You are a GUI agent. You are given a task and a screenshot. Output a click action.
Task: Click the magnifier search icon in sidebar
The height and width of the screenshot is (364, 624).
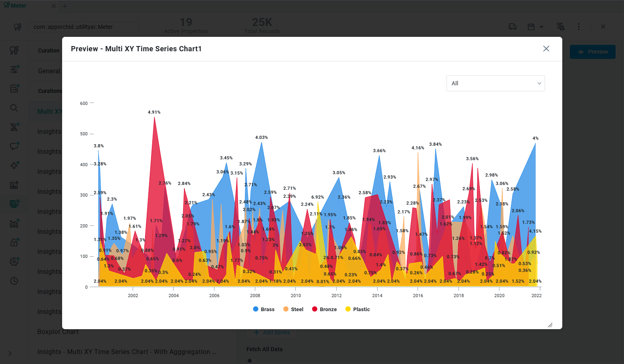pos(14,108)
